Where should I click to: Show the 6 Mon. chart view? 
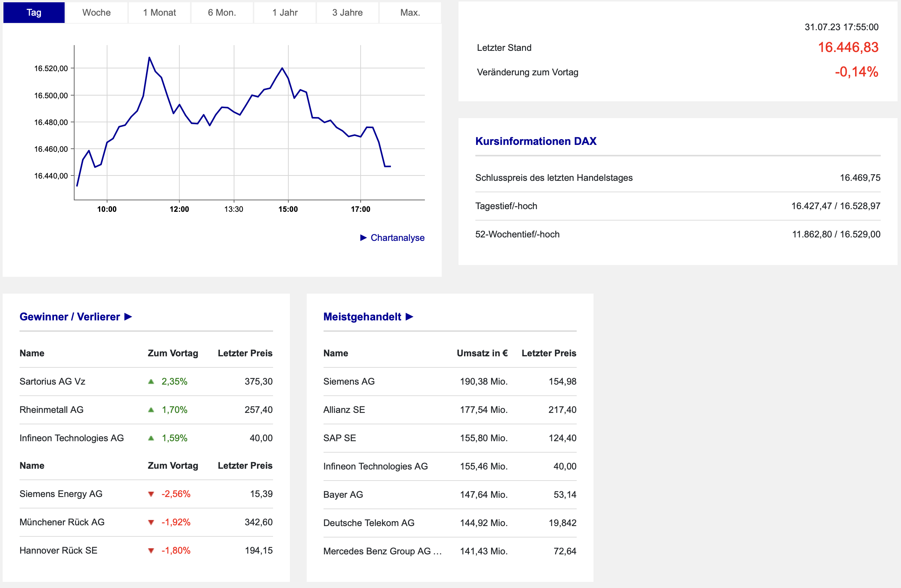tap(222, 13)
